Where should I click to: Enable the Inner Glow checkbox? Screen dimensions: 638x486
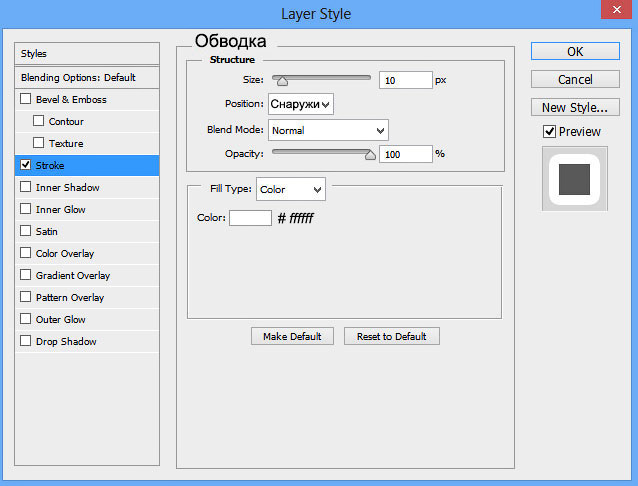25,209
